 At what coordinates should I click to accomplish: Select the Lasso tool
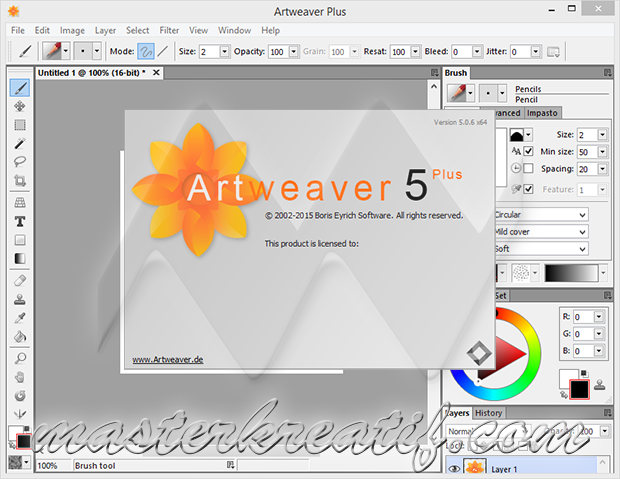coord(20,162)
